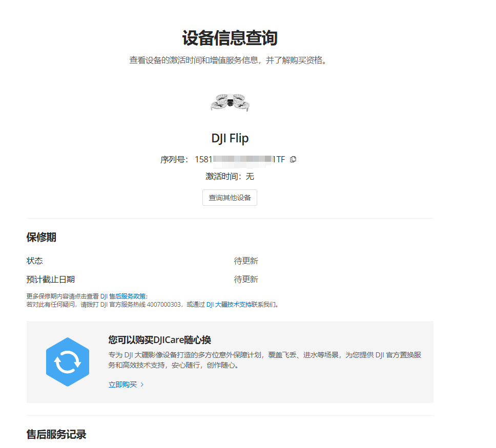Click the 状态 label
The height and width of the screenshot is (448, 496).
(x=34, y=261)
